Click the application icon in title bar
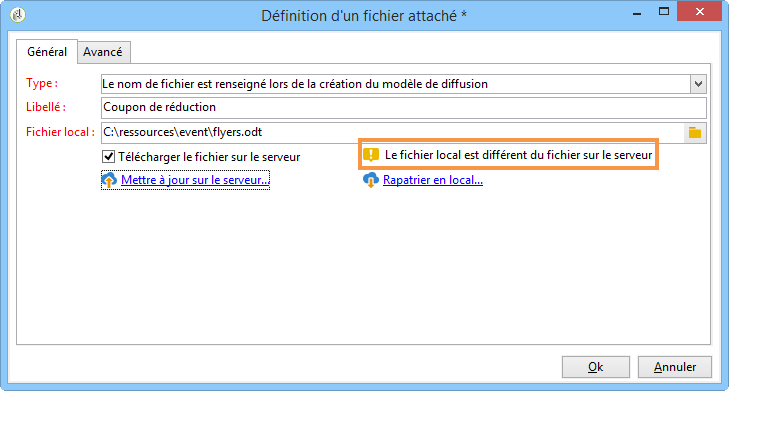This screenshot has width=770, height=428. coord(18,15)
